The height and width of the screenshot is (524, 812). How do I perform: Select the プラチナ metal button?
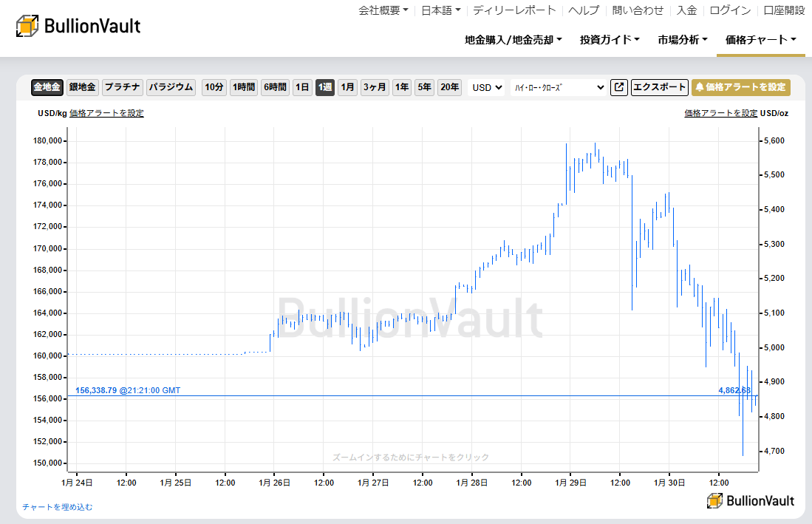pyautogui.click(x=122, y=87)
